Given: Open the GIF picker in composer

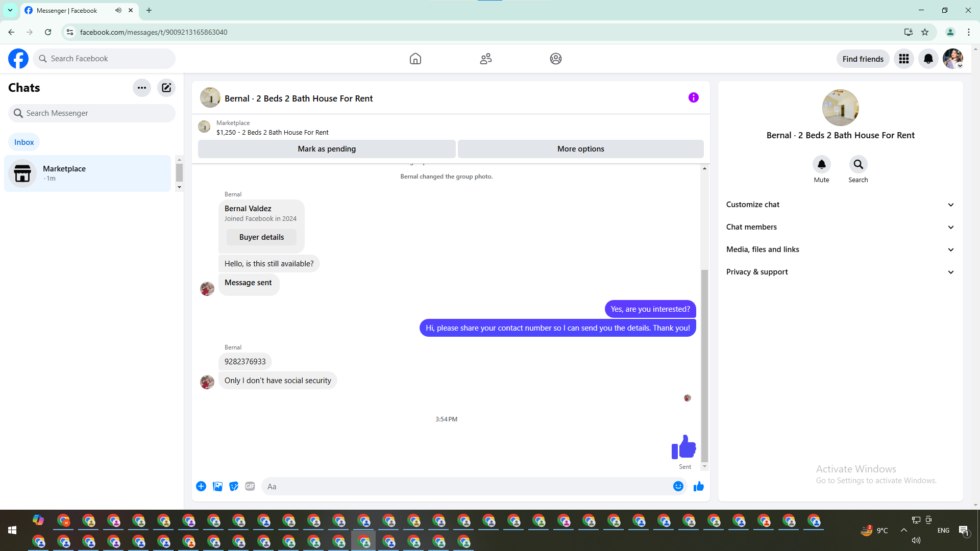Looking at the screenshot, I should click(x=250, y=486).
